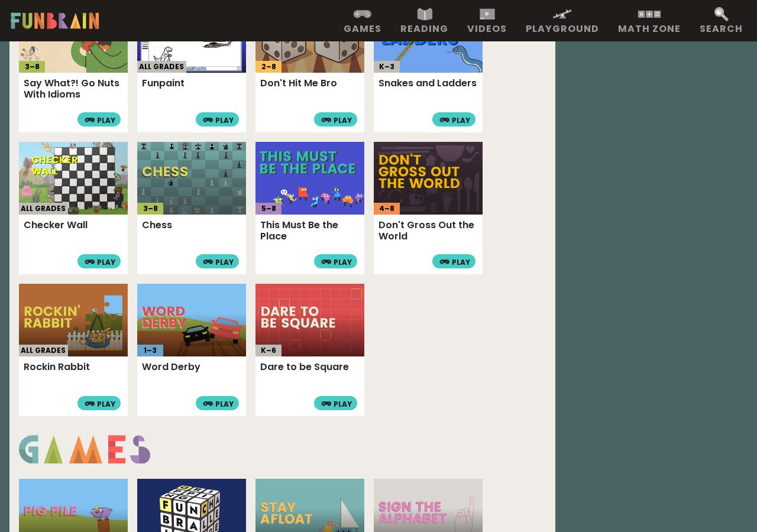
Task: Play Dare to be Square
Action: [335, 403]
